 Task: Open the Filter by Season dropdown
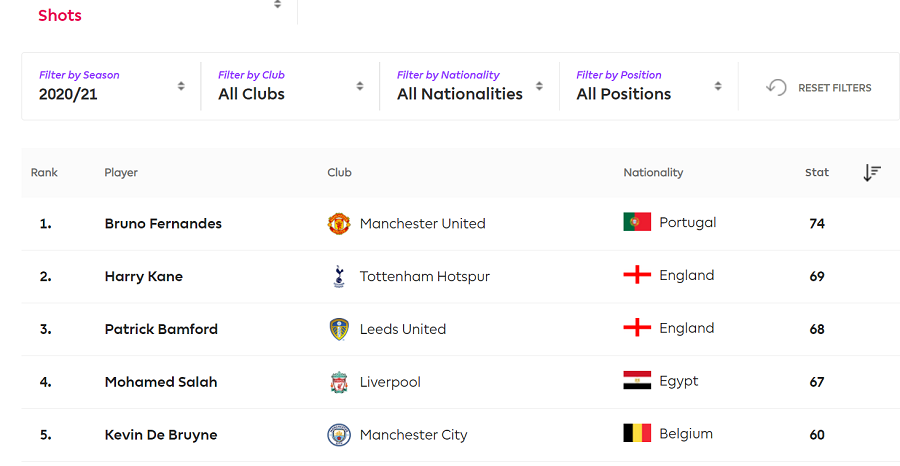coord(111,86)
